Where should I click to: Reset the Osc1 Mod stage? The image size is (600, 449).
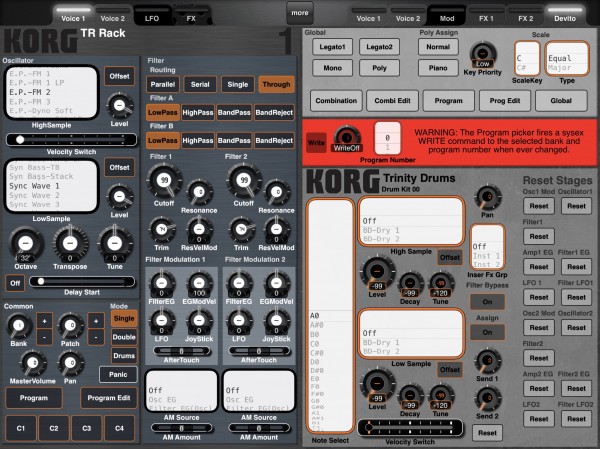click(x=539, y=206)
